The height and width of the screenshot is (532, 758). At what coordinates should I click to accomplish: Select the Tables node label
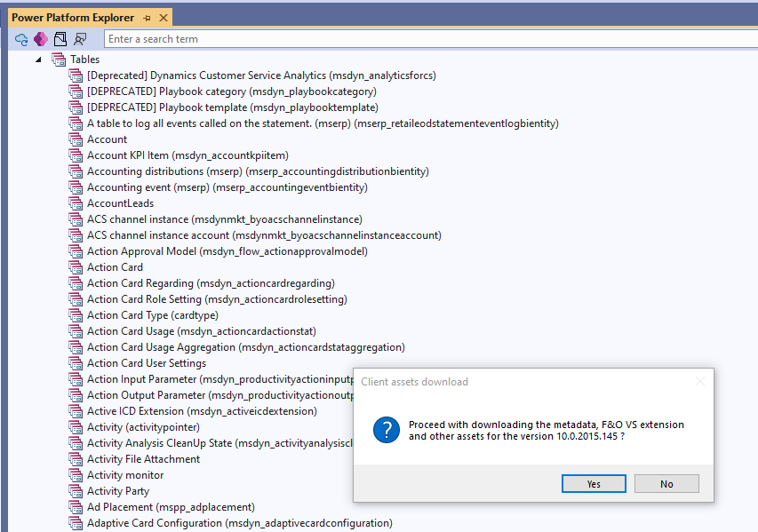85,60
